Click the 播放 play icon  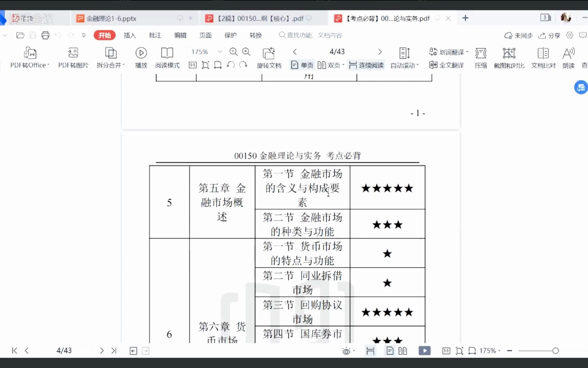coord(141,53)
